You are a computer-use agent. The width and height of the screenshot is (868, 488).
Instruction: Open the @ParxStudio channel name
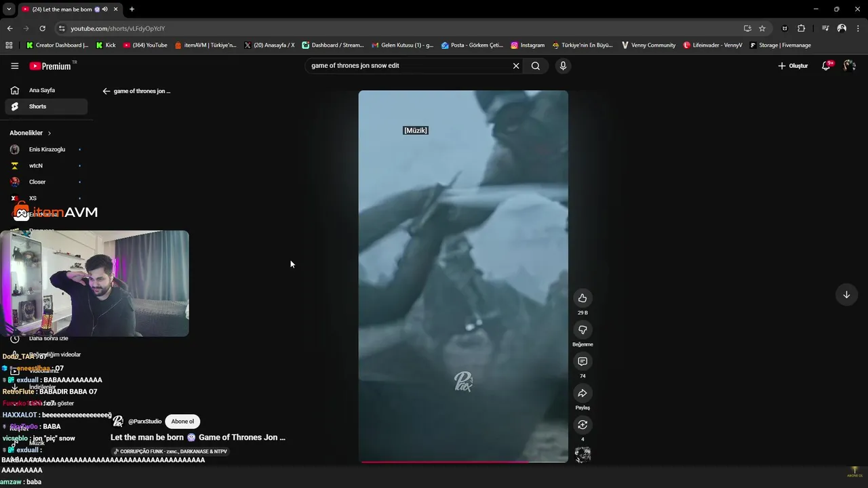145,422
